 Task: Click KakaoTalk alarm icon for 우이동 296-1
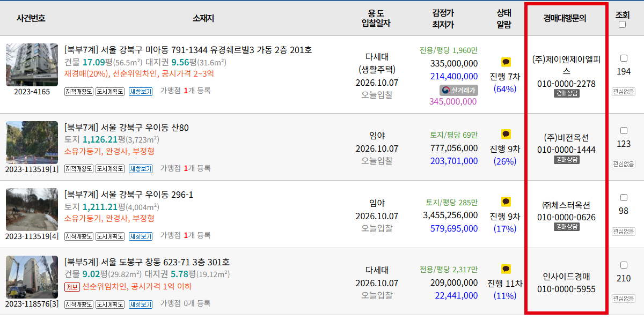coord(506,202)
